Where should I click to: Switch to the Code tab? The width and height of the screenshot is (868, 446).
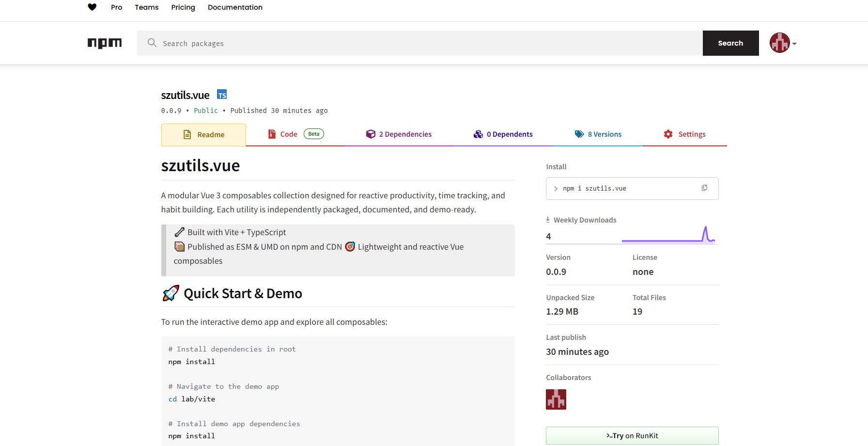coord(295,134)
